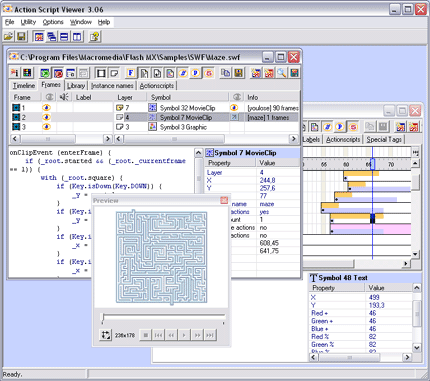
Task: Open the Window menu
Action: pos(80,22)
